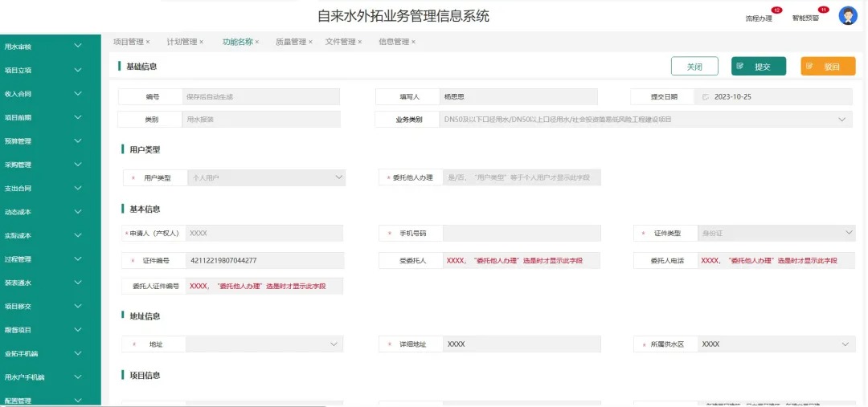This screenshot has height=407, width=868.
Task: Switch to the 项目管理 tab
Action: (129, 42)
